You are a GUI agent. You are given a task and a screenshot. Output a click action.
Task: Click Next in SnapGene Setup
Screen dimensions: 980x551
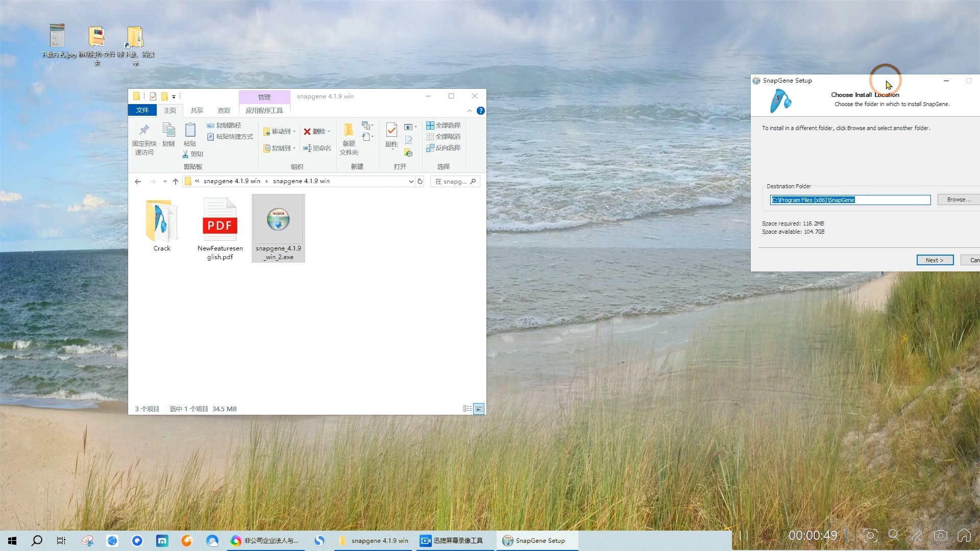point(935,260)
